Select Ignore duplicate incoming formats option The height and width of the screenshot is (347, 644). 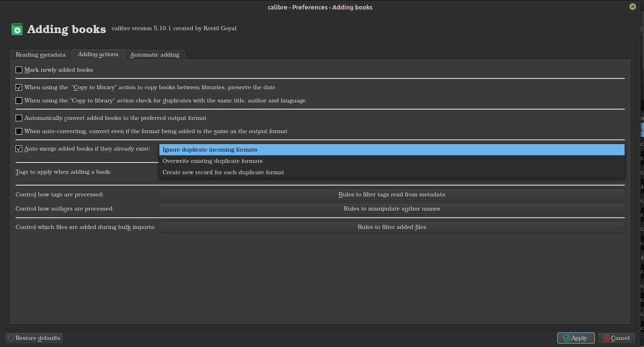[x=392, y=150]
